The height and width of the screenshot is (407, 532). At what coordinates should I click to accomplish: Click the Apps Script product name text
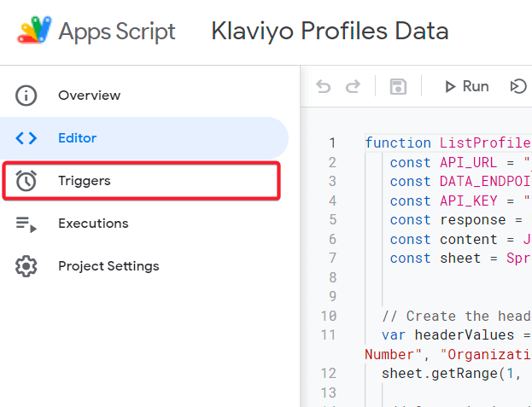(x=117, y=32)
